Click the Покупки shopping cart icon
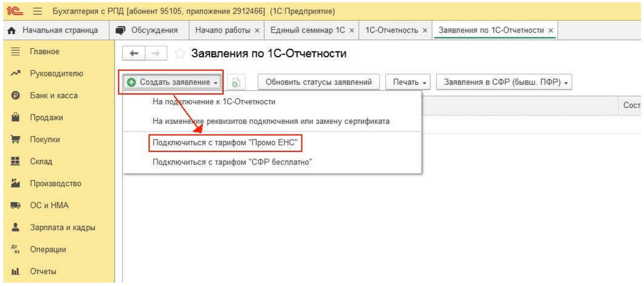 [15, 139]
